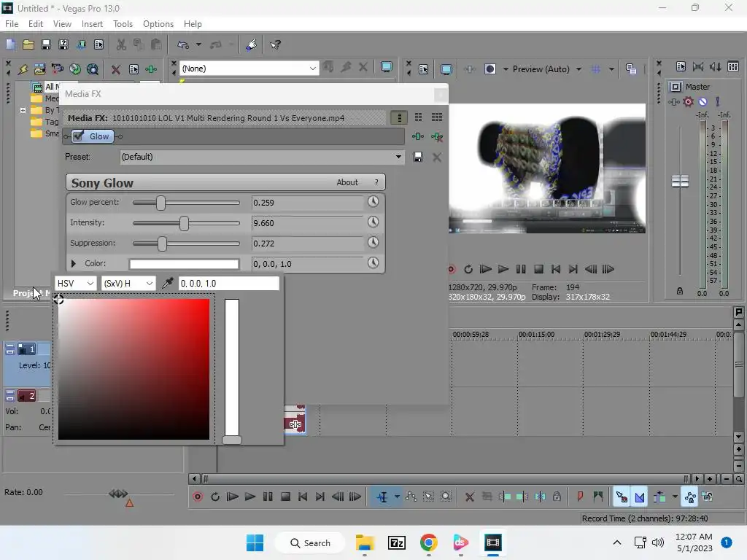Viewport: 747px width, 560px height.
Task: Toggle Lock Envelopes to Events
Action: coord(690,497)
